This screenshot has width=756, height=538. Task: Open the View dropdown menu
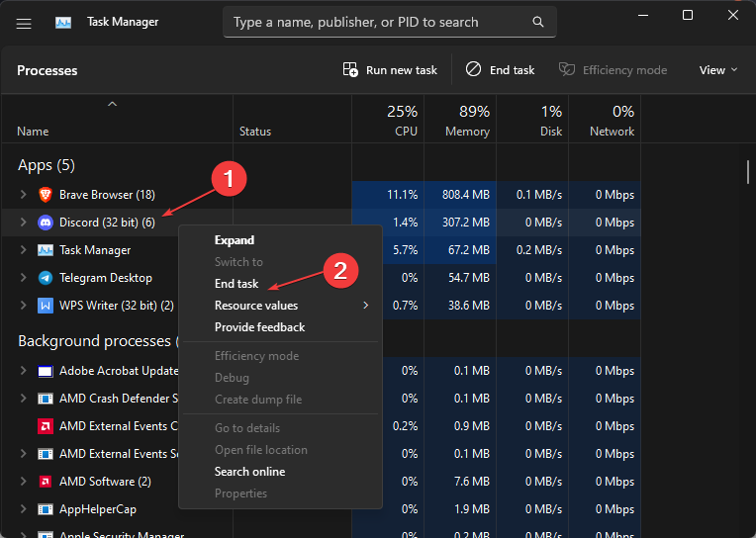click(x=718, y=70)
